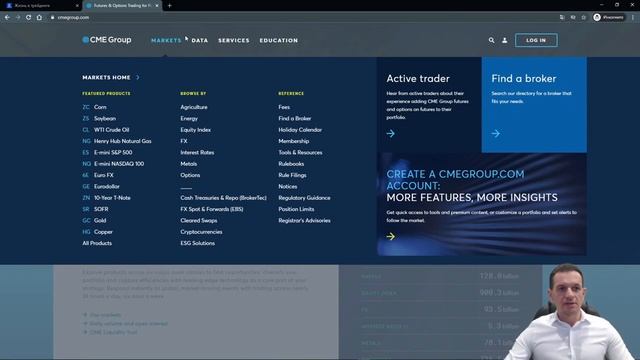The height and width of the screenshot is (360, 640).
Task: Open Cash Treasuries & Repo (BrokerTec)
Action: pyautogui.click(x=223, y=198)
